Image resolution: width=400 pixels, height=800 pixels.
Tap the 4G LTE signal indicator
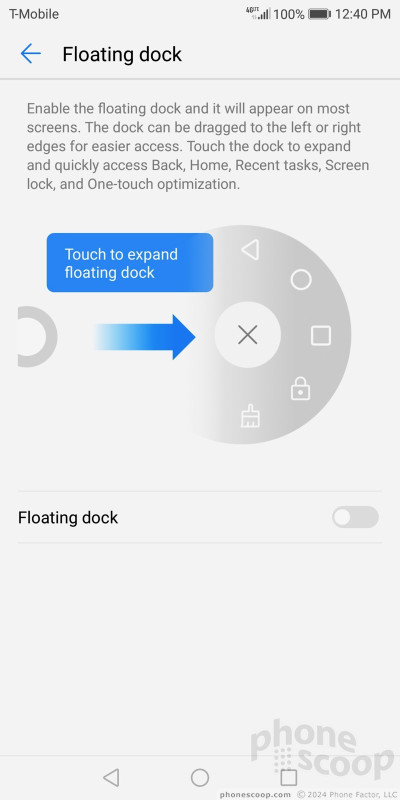tap(258, 13)
